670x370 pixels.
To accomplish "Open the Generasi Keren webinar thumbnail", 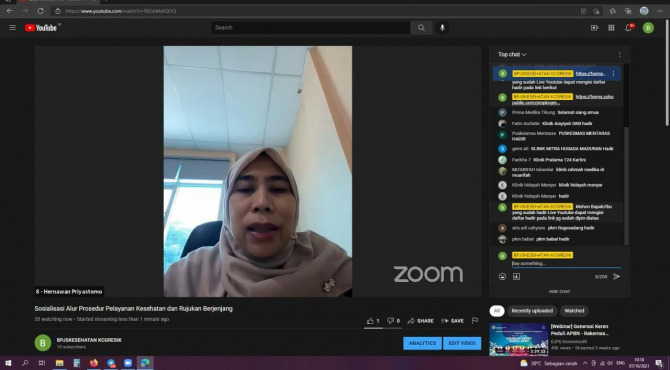I will click(519, 340).
